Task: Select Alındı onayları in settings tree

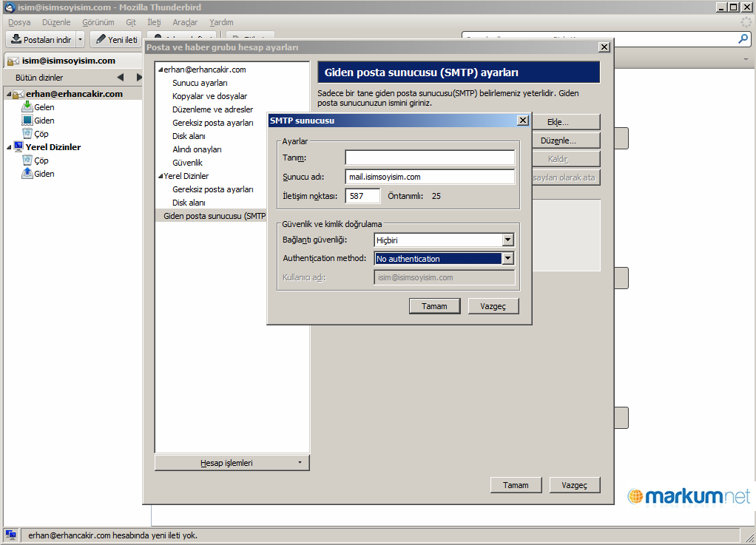Action: click(197, 149)
